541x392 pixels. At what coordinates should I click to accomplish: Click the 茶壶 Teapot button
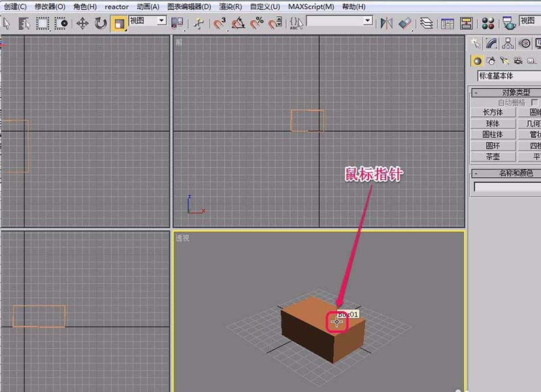pos(492,155)
